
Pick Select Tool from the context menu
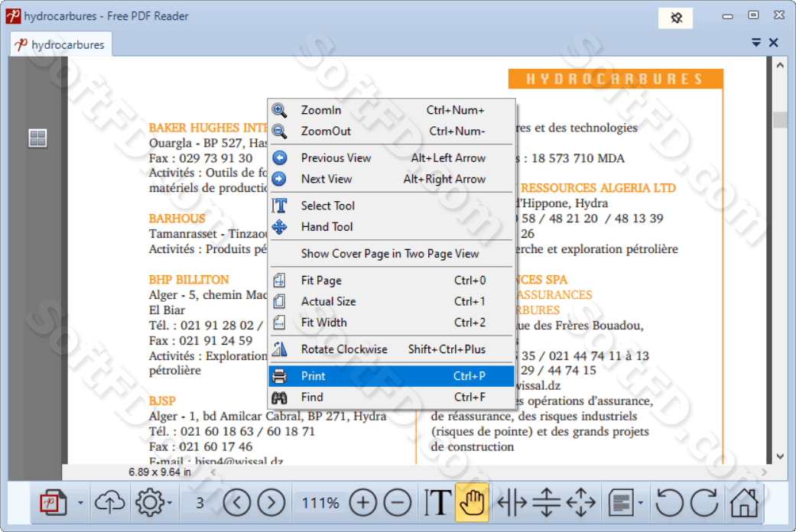(392, 206)
